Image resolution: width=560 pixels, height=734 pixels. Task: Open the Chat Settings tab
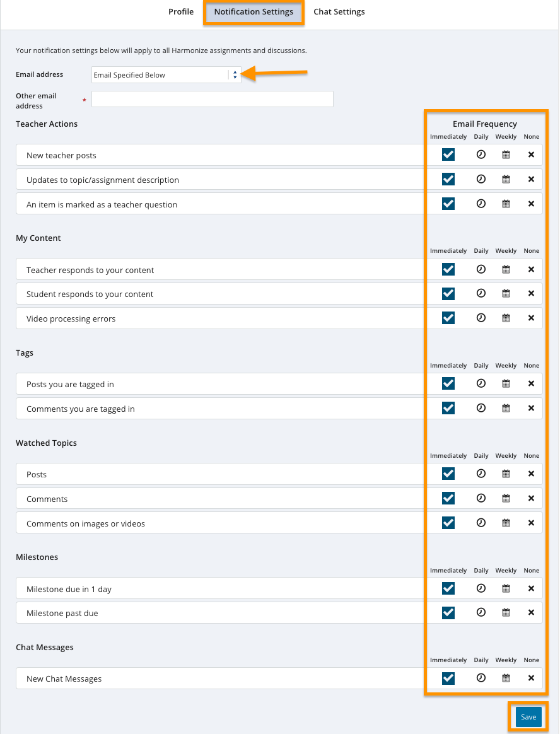(x=339, y=12)
